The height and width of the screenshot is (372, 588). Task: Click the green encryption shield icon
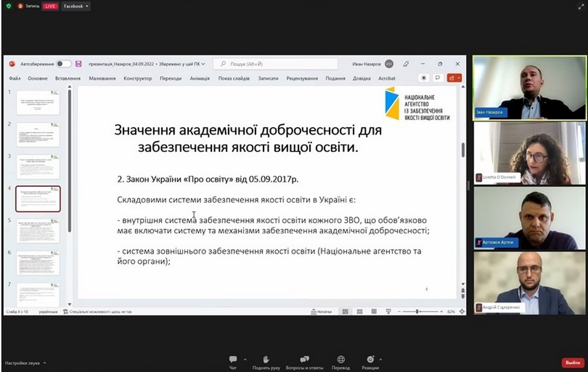[8, 6]
